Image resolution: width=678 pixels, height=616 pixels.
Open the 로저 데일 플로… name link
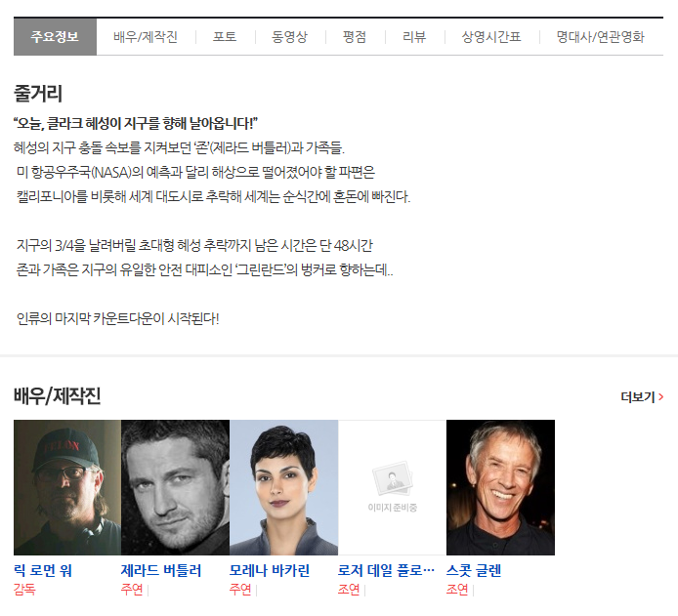386,571
